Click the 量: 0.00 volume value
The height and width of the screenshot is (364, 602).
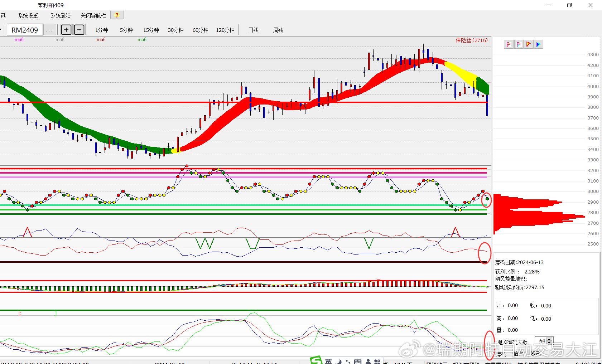pyautogui.click(x=513, y=330)
